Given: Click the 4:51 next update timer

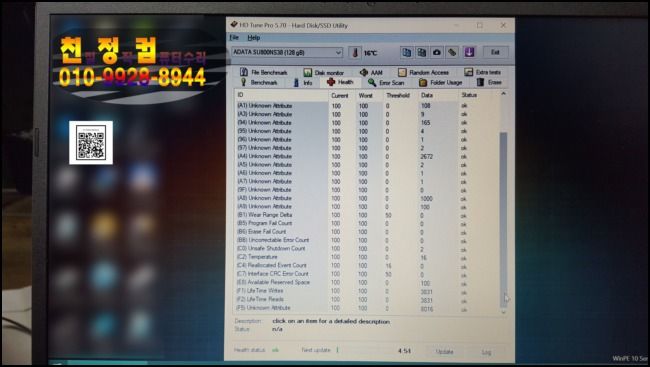Looking at the screenshot, I should tap(404, 351).
